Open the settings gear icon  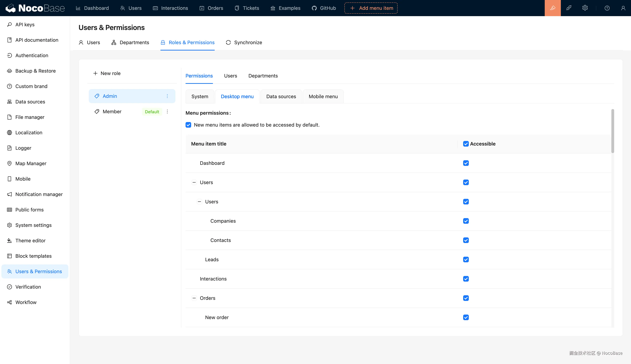[585, 8]
